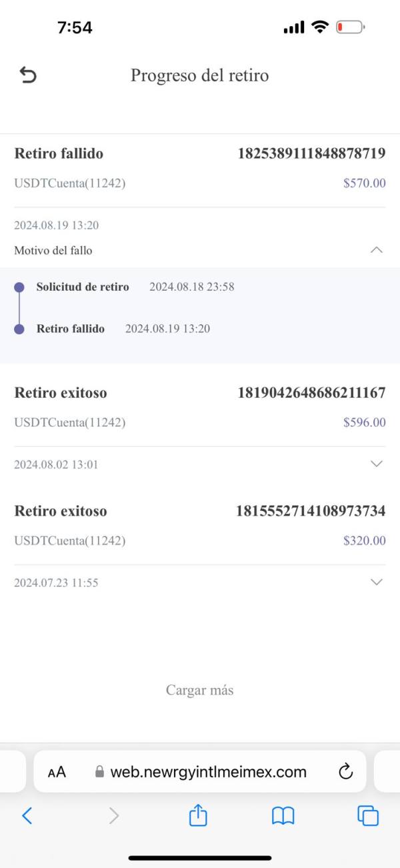Expand the $320.00 withdrawal details
400x868 pixels.
click(376, 582)
